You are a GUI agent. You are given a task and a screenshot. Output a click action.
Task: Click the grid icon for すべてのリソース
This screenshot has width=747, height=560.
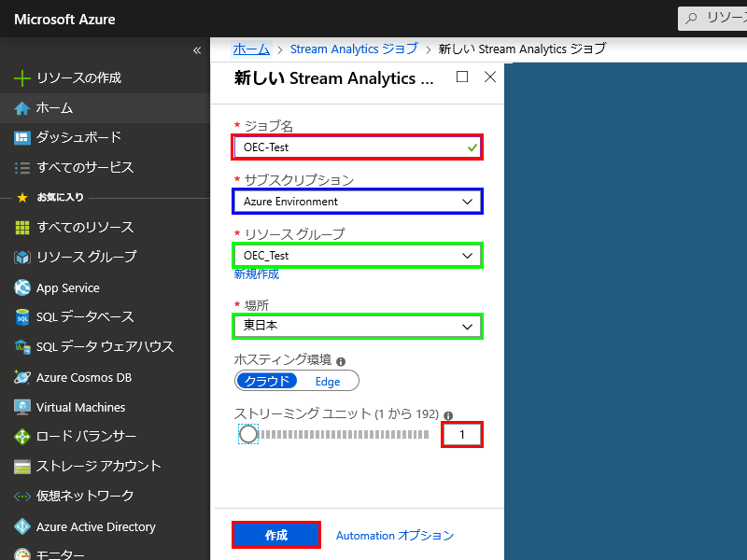pos(21,228)
